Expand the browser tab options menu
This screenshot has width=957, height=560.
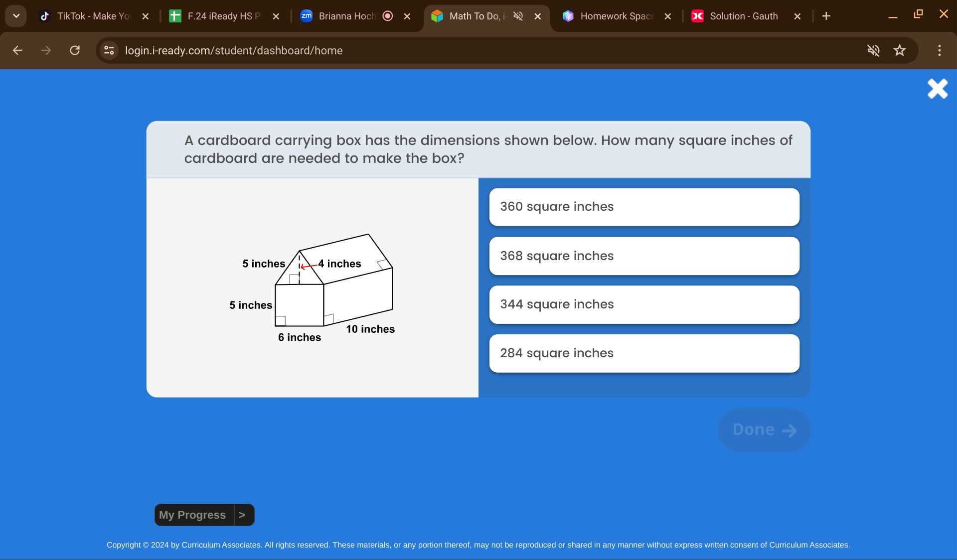tap(14, 15)
